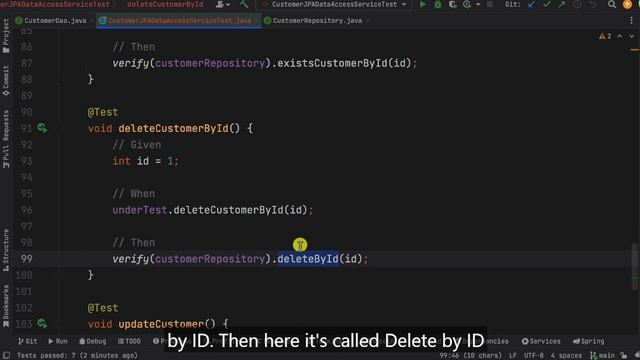Show Git history clock icon
Screen dimensions: 640x360
tap(577, 4)
